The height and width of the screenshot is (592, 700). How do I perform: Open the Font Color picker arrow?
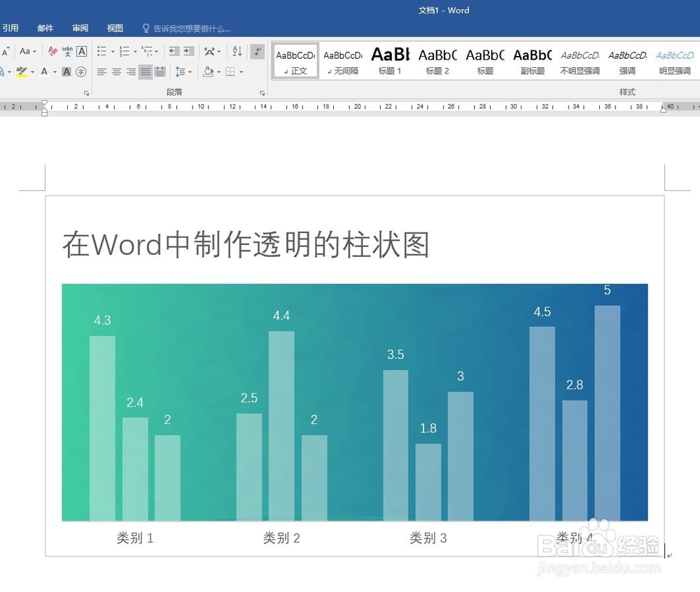(55, 70)
